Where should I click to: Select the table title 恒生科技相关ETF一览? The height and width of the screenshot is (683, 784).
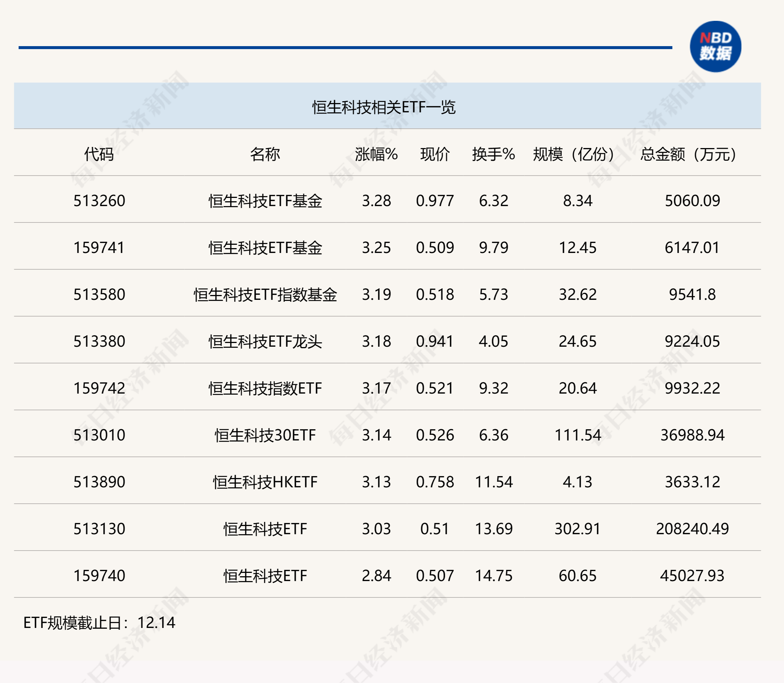[384, 107]
